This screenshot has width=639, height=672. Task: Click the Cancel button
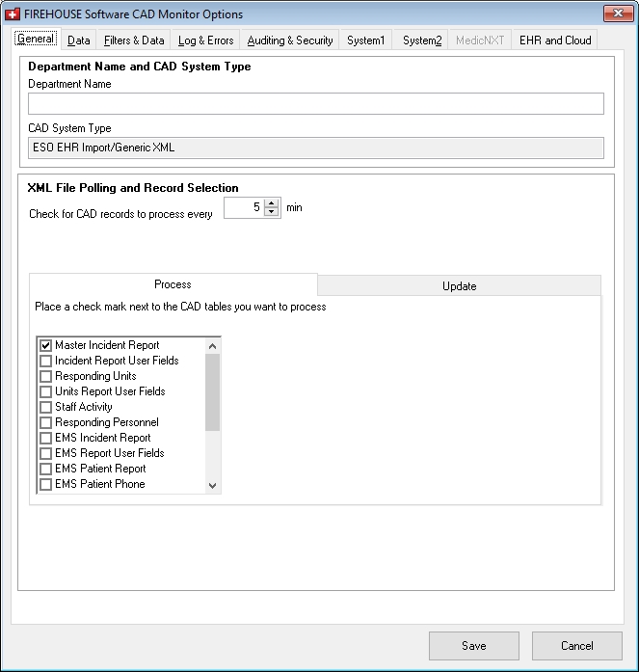point(577,646)
